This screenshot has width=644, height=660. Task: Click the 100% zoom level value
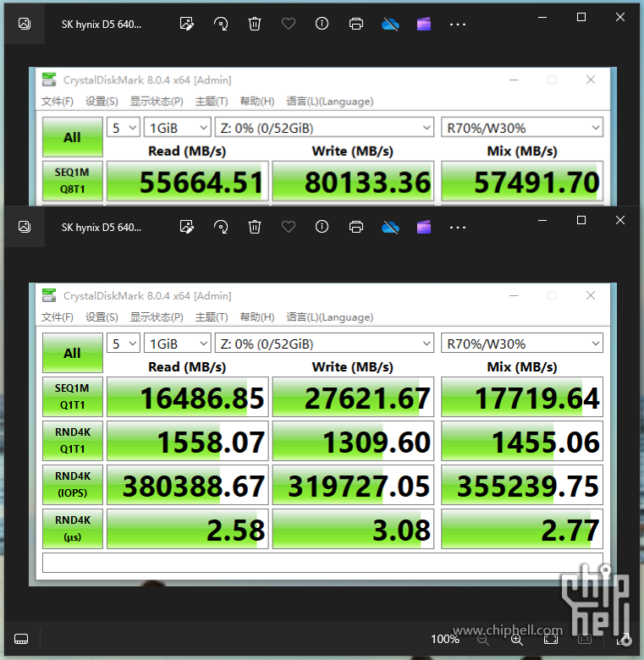coord(445,639)
